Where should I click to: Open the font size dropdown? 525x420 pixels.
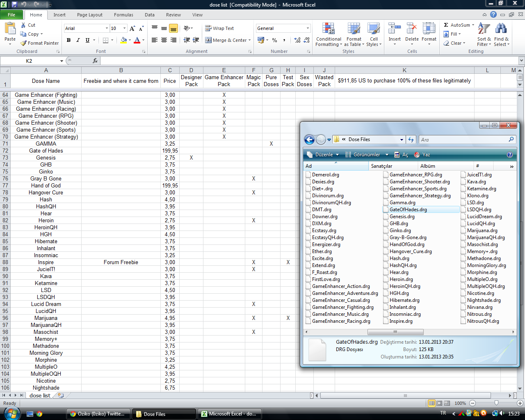pos(124,28)
